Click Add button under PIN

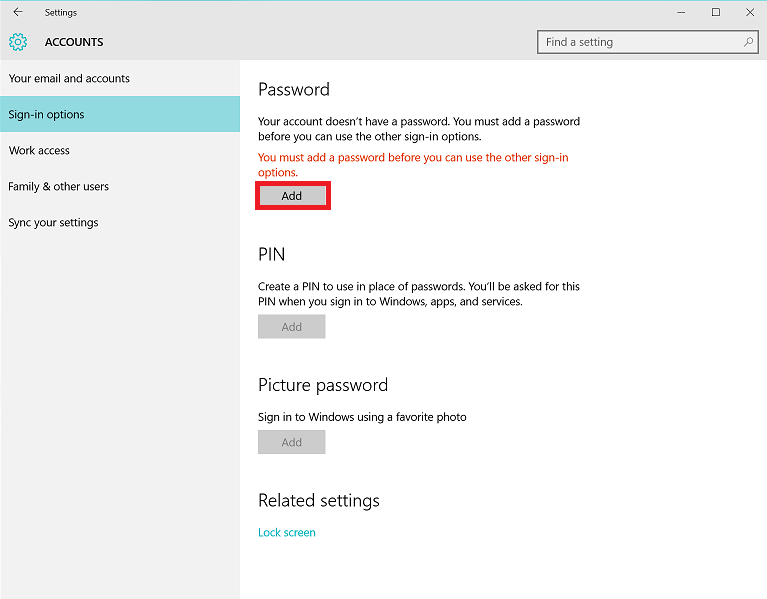pos(292,327)
